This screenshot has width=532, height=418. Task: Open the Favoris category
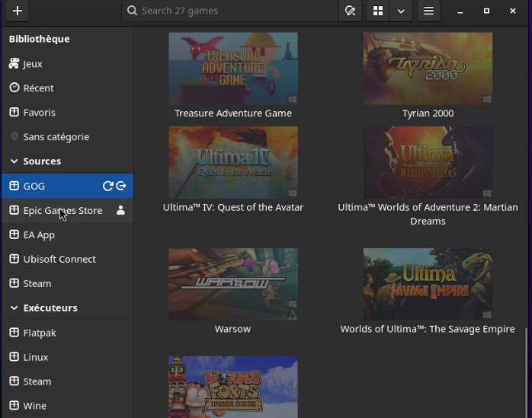(39, 113)
